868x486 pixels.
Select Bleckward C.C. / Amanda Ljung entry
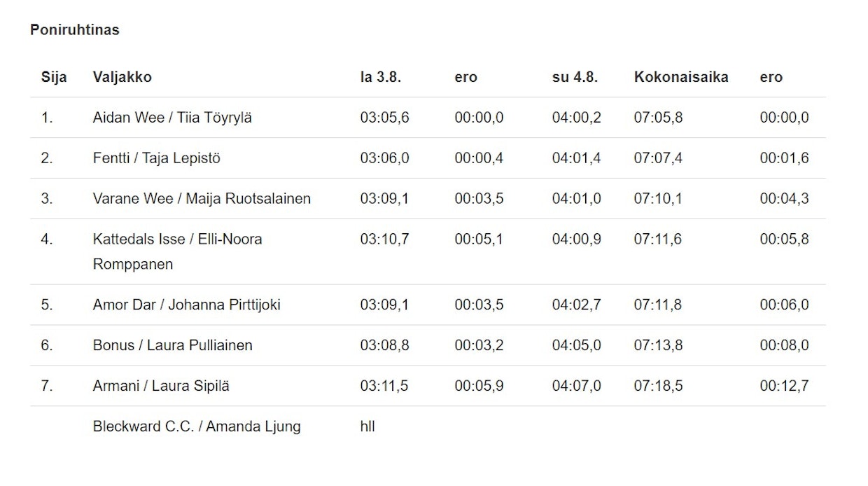[197, 426]
